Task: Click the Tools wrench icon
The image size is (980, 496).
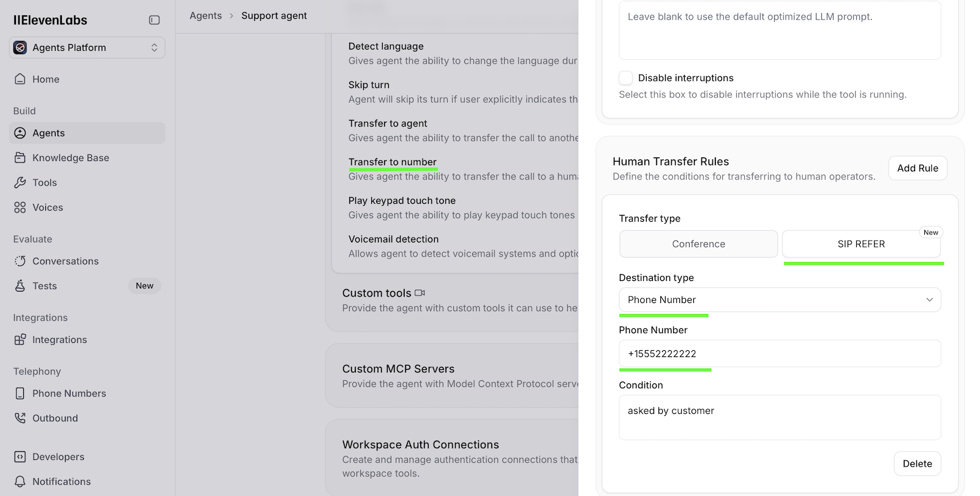Action: (20, 182)
